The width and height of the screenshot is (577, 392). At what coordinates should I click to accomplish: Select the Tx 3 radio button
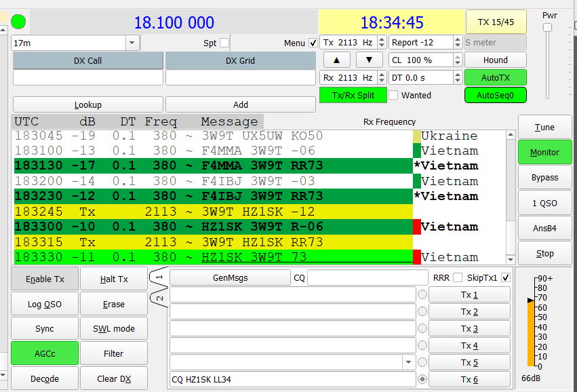coord(422,328)
